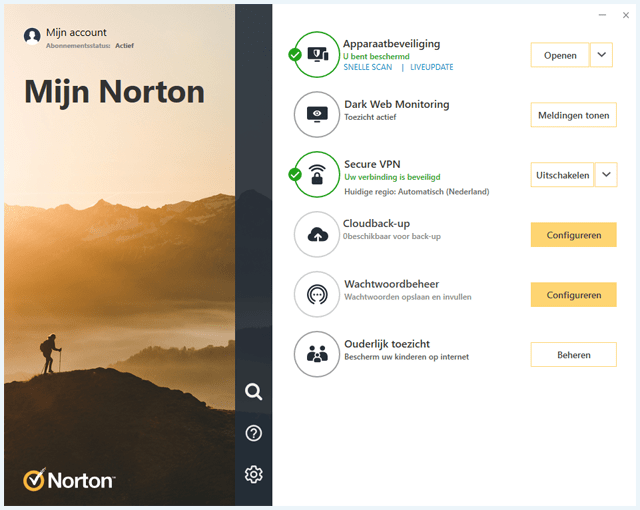The width and height of the screenshot is (640, 510).
Task: Click the Apparaatbeveiliging title text
Action: coord(391,44)
